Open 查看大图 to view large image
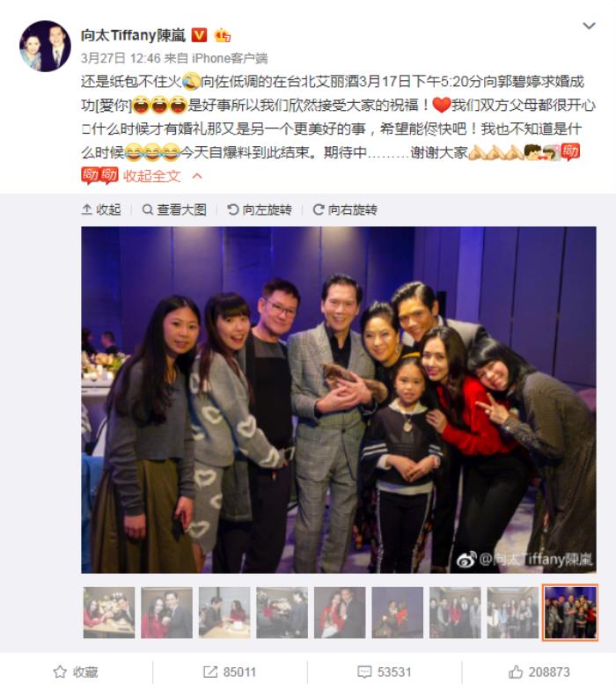Viewport: 616px width, 690px height. pos(174,209)
